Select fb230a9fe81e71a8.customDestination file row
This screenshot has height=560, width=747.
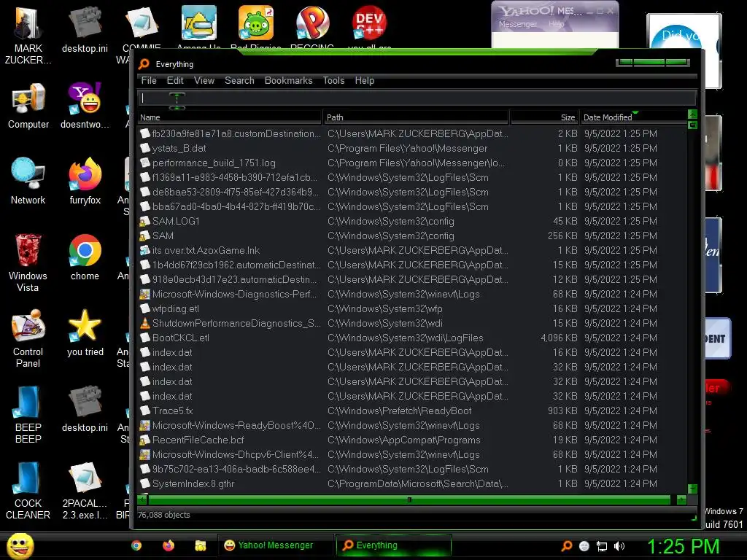(x=412, y=134)
